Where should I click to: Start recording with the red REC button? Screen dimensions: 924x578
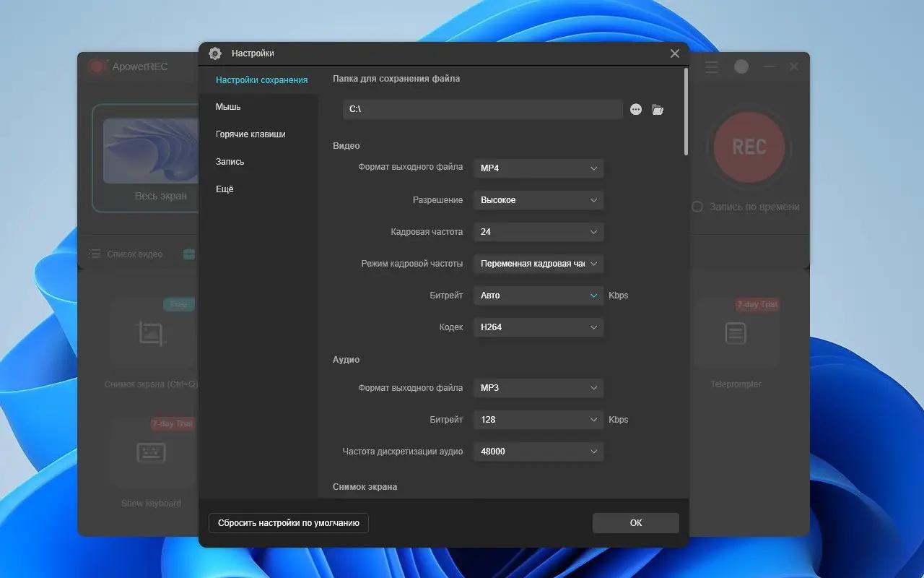[x=749, y=147]
